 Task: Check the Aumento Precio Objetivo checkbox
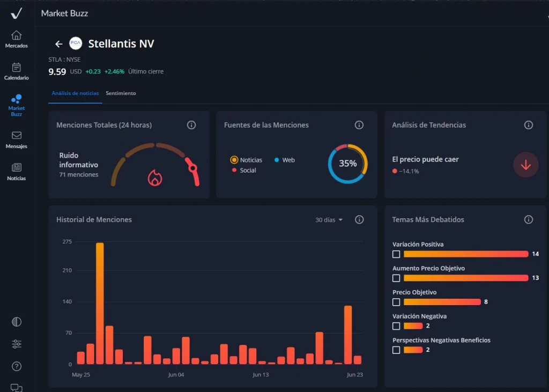point(396,278)
